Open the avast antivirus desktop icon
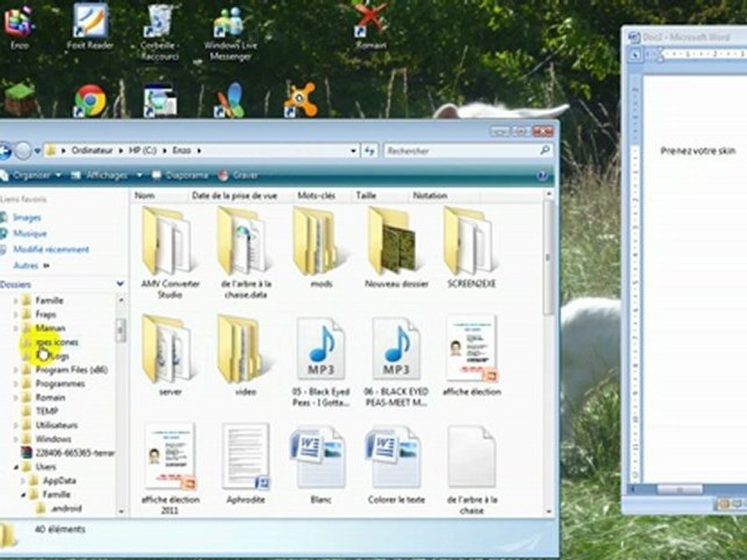The image size is (747, 560). click(x=300, y=100)
